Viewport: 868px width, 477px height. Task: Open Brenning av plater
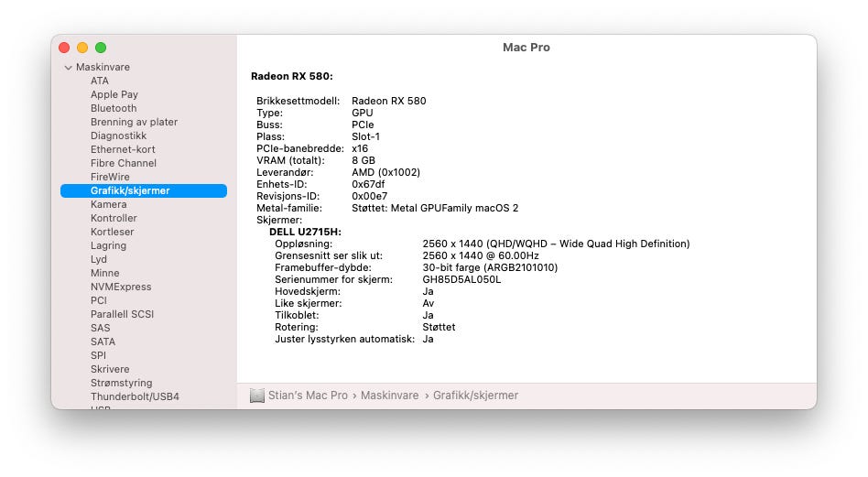click(x=134, y=122)
